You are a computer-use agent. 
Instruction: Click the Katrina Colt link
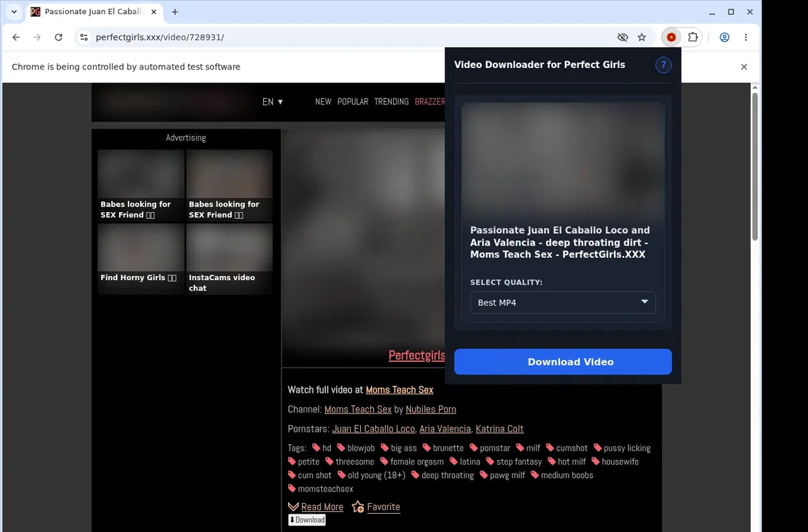tap(500, 429)
